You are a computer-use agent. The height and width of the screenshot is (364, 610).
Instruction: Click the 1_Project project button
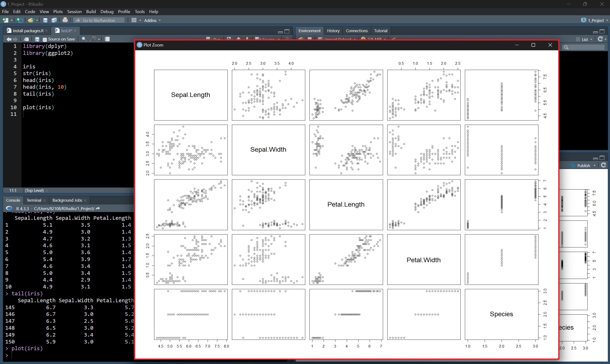595,20
